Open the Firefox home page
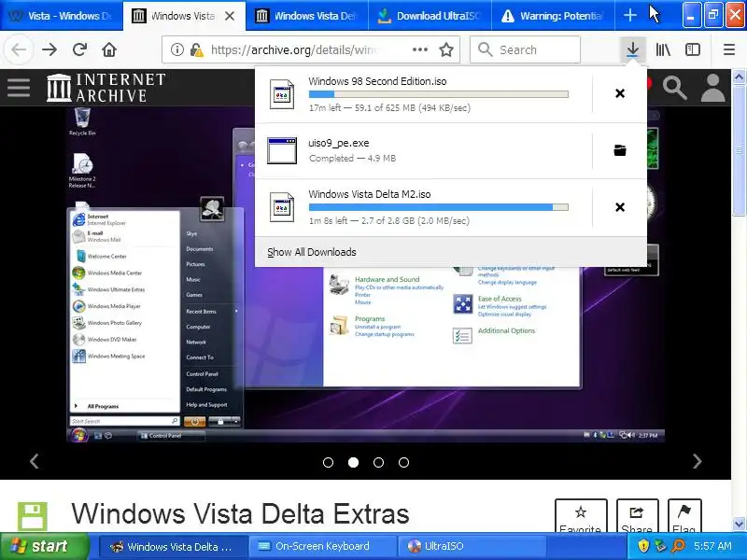 click(x=109, y=49)
